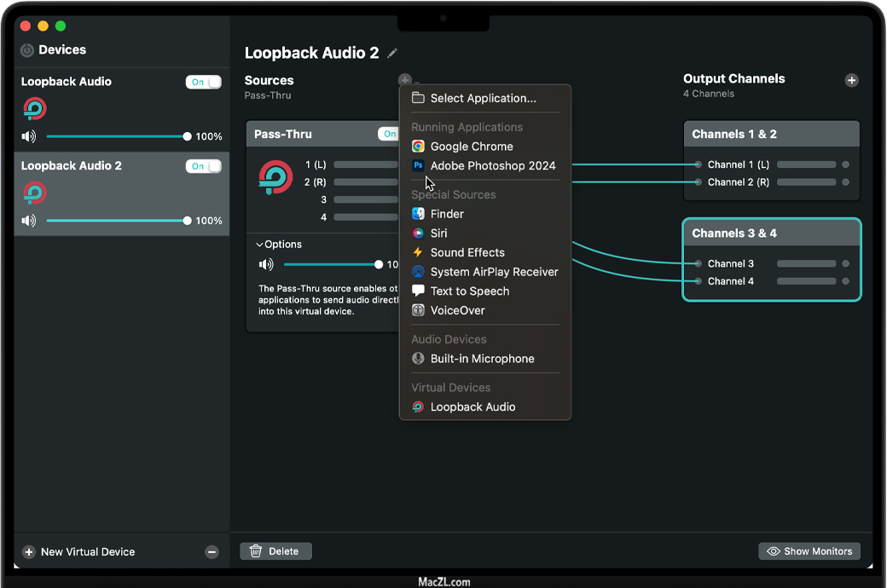
Task: Toggle the Loopback Audio 2 On switch
Action: (x=203, y=166)
